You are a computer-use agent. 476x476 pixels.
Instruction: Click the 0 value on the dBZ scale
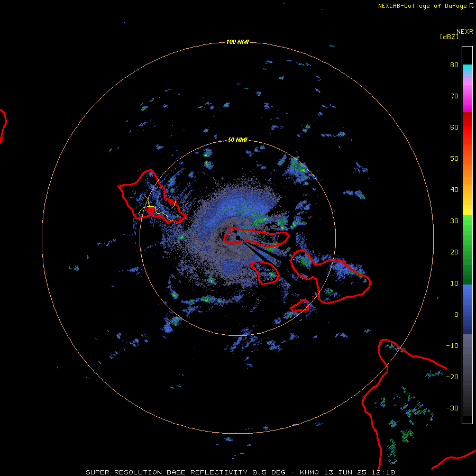456,315
